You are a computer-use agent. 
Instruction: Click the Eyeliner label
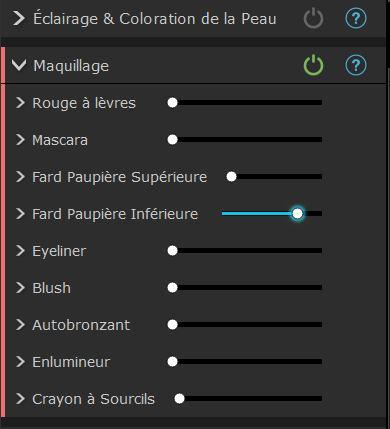59,251
